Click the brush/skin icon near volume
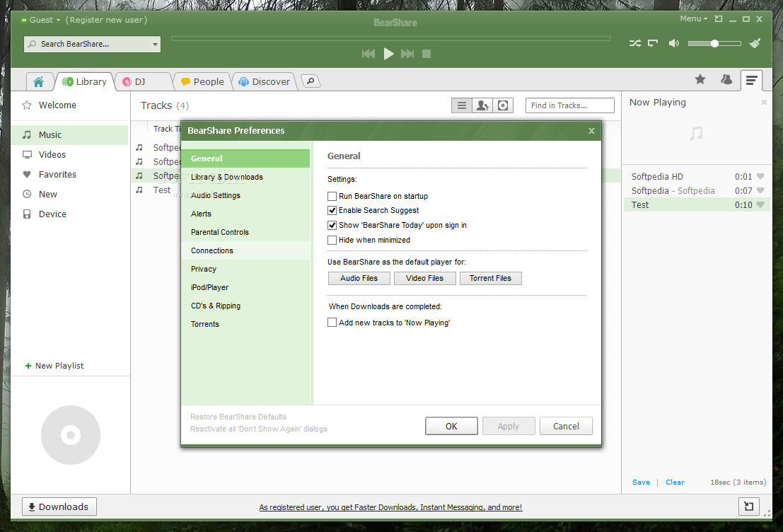The height and width of the screenshot is (532, 783). click(x=755, y=43)
